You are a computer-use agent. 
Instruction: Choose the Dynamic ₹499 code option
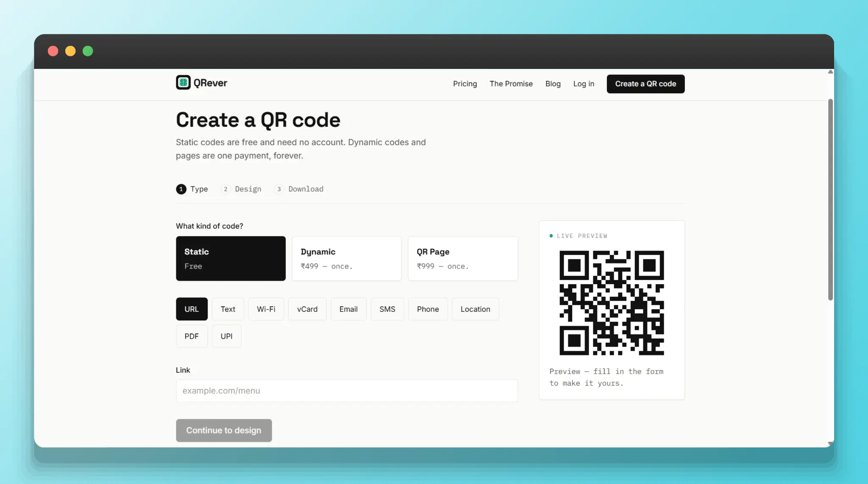pos(347,258)
